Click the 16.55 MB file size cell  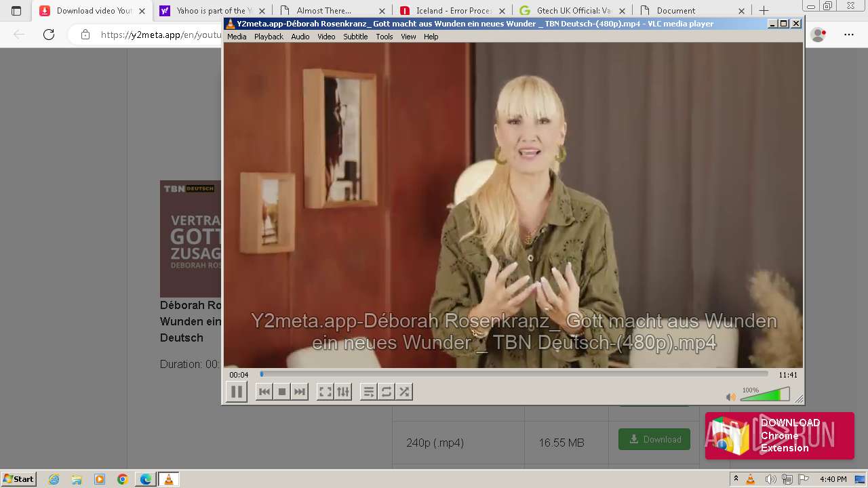(x=566, y=443)
